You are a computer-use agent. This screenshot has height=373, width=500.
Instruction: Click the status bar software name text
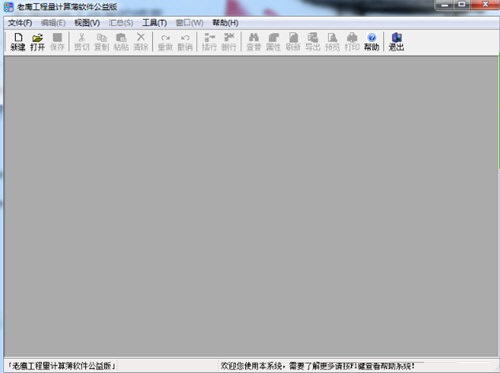pyautogui.click(x=62, y=366)
